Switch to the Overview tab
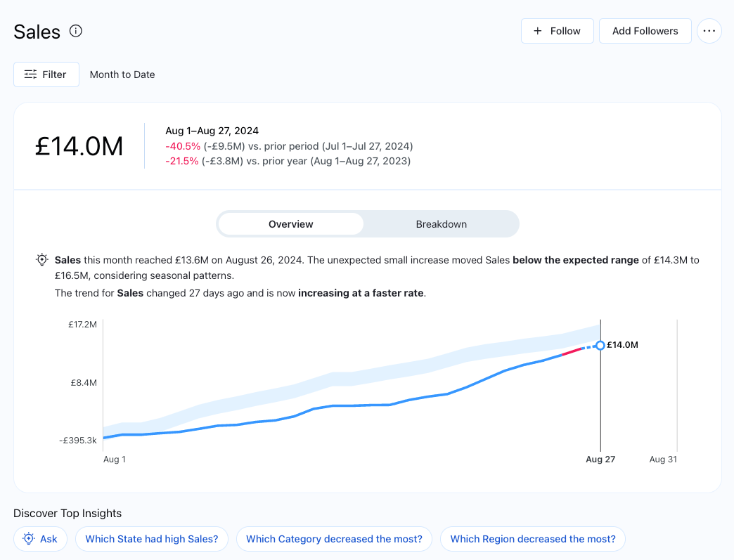 290,224
